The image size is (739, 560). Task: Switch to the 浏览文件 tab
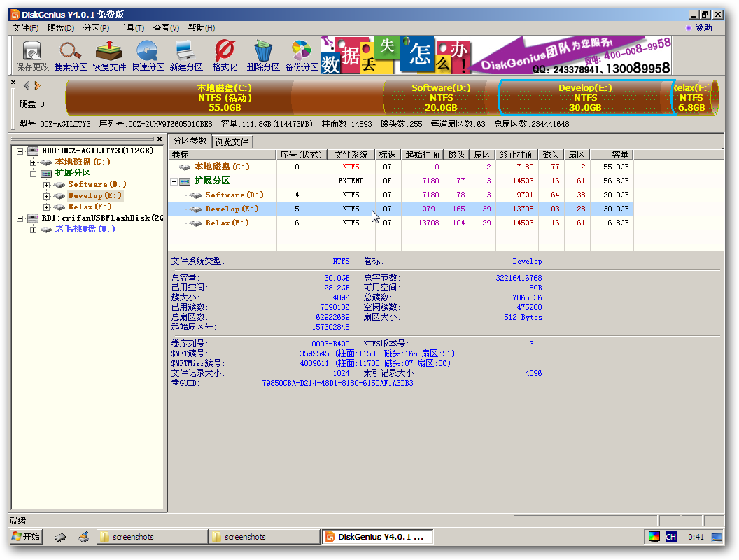pos(232,142)
